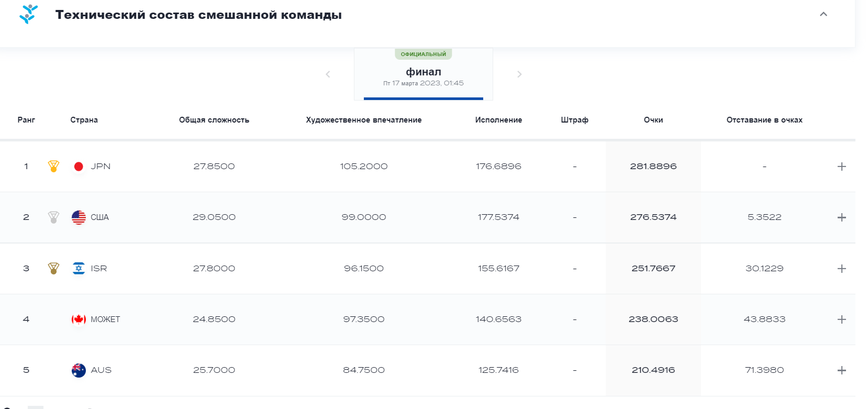
Task: Click the Japan flag icon
Action: click(79, 167)
